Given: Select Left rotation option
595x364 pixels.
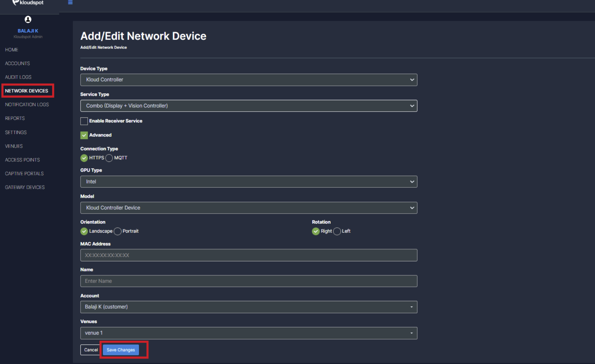Looking at the screenshot, I should [337, 232].
